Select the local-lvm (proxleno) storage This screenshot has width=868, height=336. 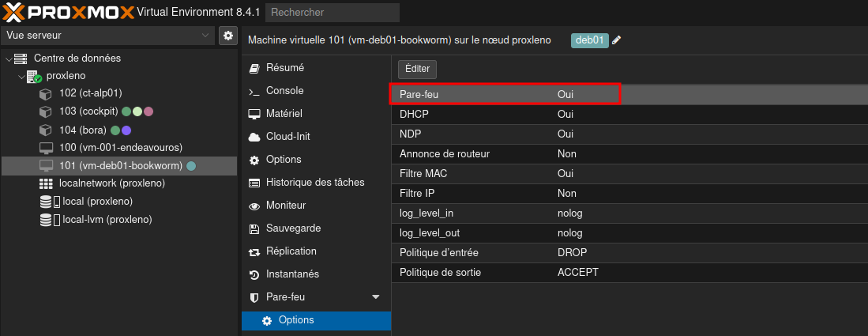tap(107, 220)
